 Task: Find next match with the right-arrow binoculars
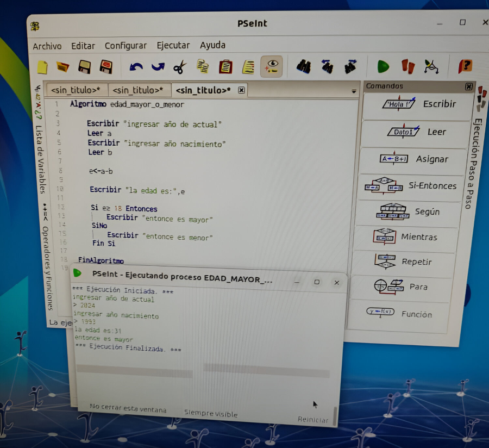[350, 66]
